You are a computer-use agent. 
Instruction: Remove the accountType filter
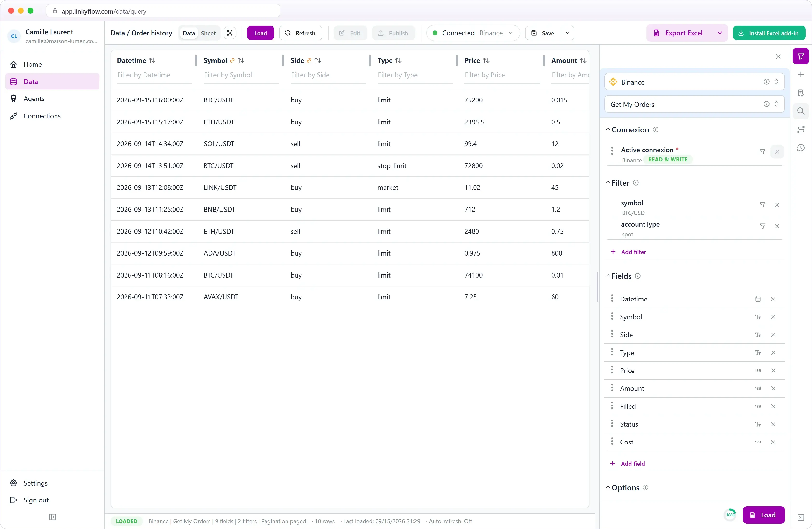tap(777, 226)
